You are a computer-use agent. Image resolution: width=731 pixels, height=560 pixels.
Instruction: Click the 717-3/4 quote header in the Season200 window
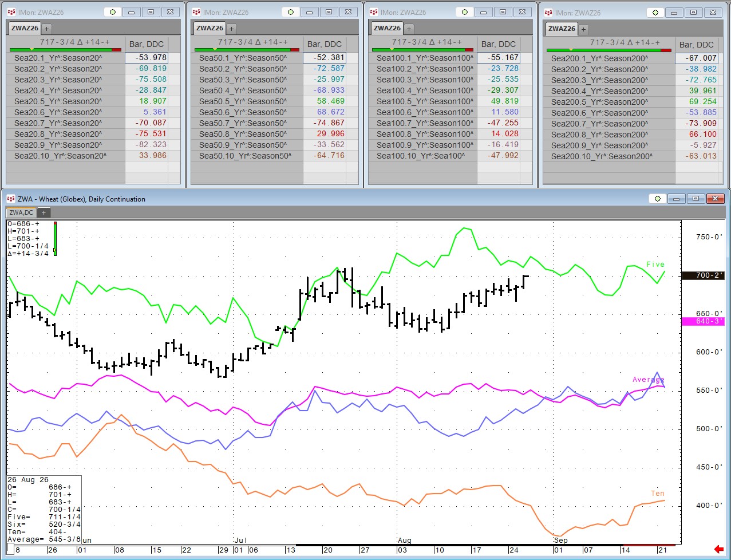coord(625,42)
